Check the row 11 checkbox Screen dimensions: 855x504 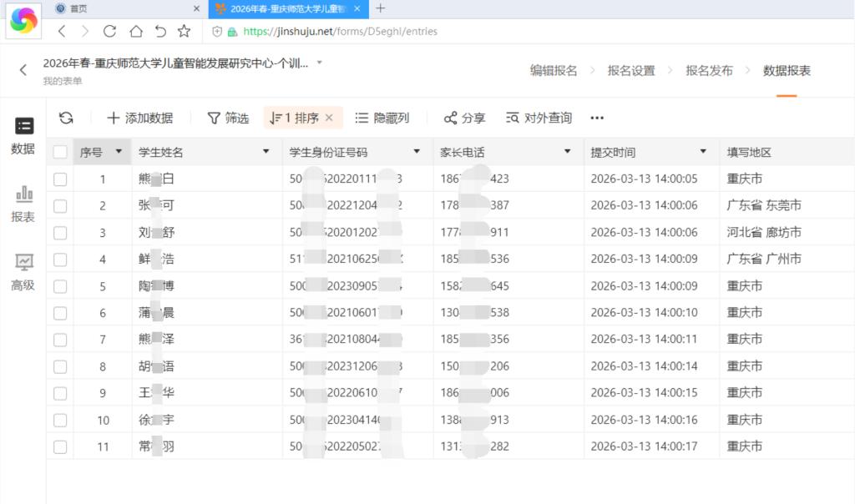(x=60, y=446)
